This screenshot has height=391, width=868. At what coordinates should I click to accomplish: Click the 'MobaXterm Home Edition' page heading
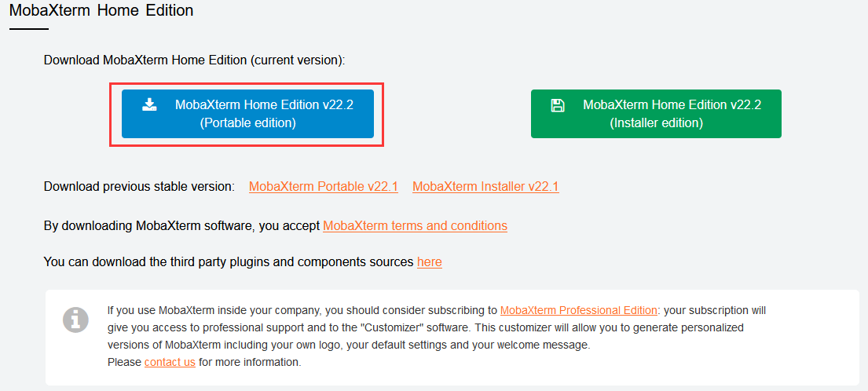click(101, 11)
